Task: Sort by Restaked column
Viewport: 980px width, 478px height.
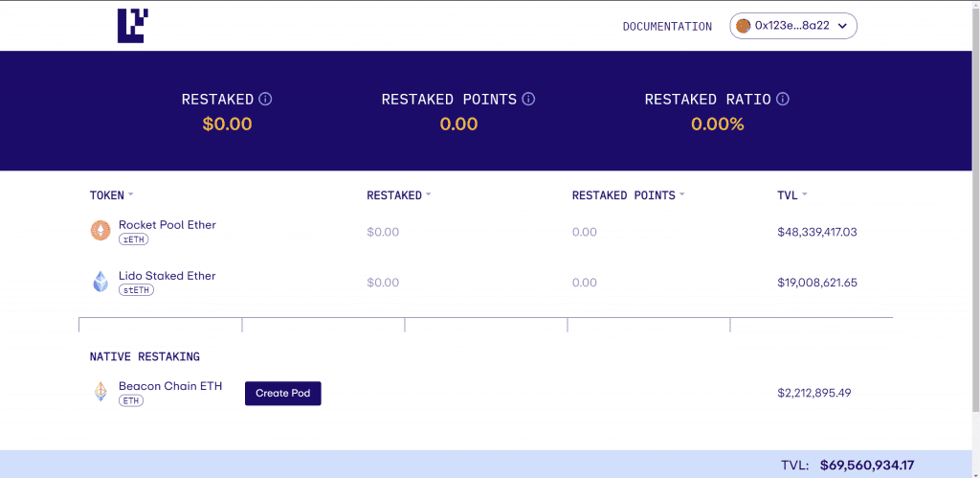Action: coord(399,195)
